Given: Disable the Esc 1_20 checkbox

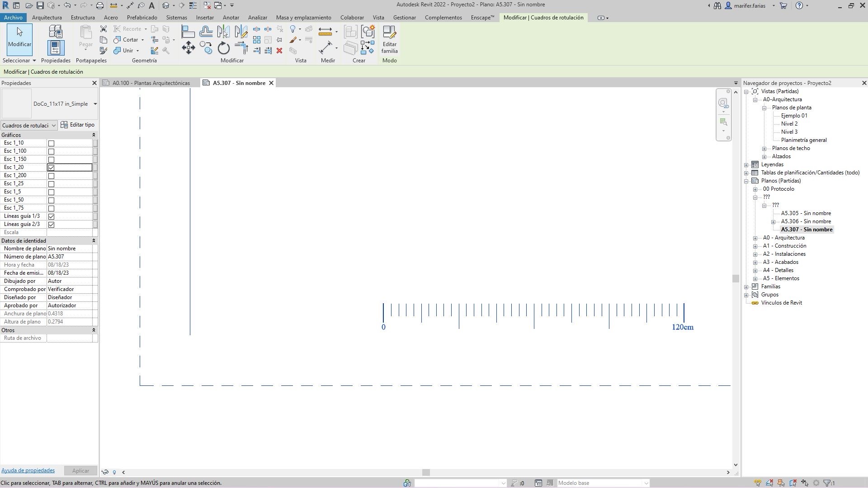Looking at the screenshot, I should pyautogui.click(x=51, y=168).
